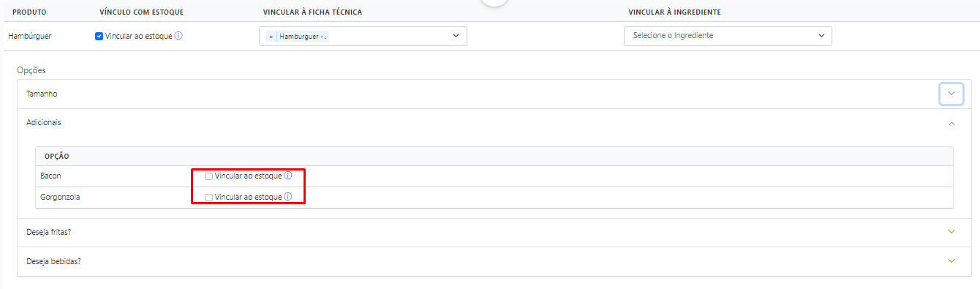Click the Bacon option row label
The image size is (980, 289).
pyautogui.click(x=50, y=176)
